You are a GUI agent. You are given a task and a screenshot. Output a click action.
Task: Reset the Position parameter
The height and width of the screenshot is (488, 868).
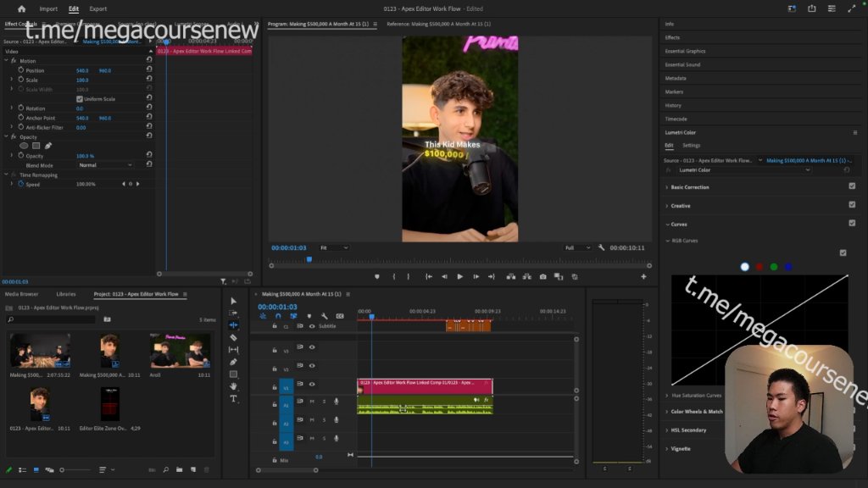149,69
